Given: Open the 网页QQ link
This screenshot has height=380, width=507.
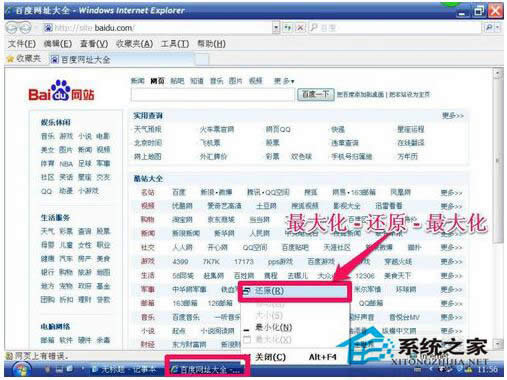Looking at the screenshot, I should pos(278,129).
